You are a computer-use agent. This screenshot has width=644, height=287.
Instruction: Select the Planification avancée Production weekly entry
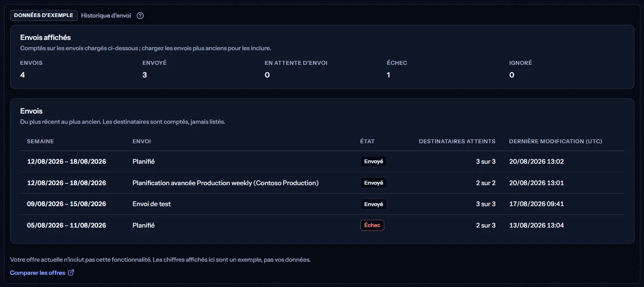225,183
